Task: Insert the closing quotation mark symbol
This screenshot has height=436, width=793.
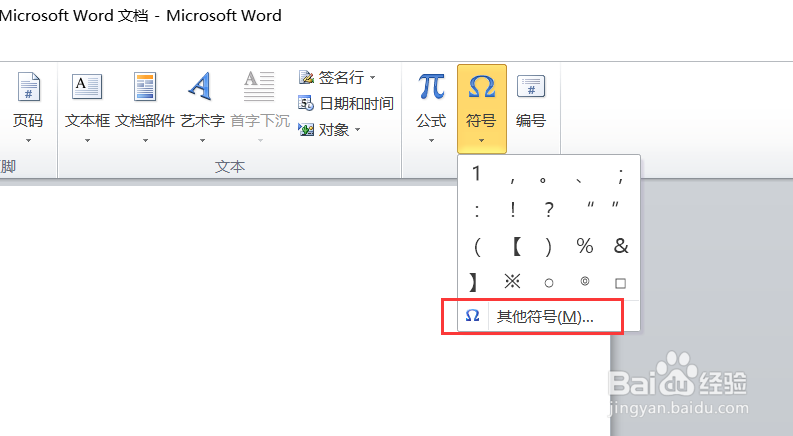Action: point(615,205)
